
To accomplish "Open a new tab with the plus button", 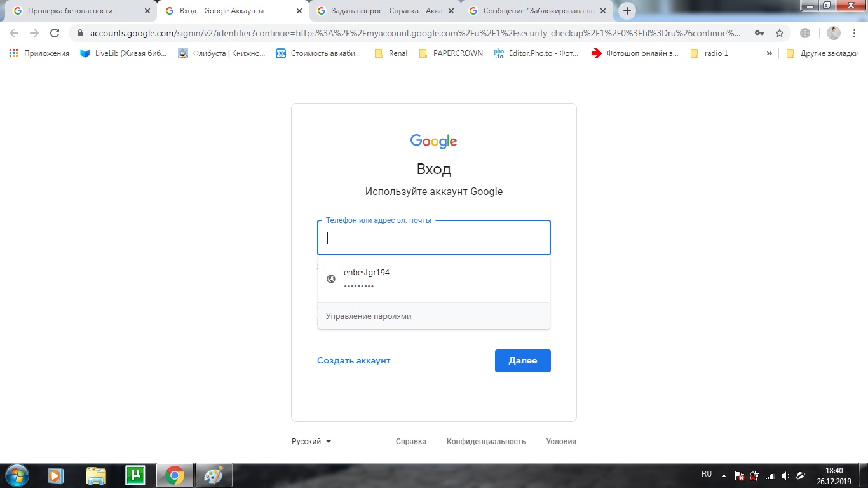I will coord(627,11).
